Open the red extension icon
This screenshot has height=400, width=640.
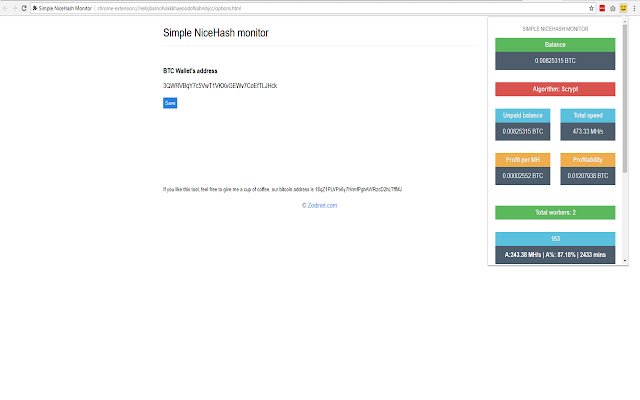602,8
